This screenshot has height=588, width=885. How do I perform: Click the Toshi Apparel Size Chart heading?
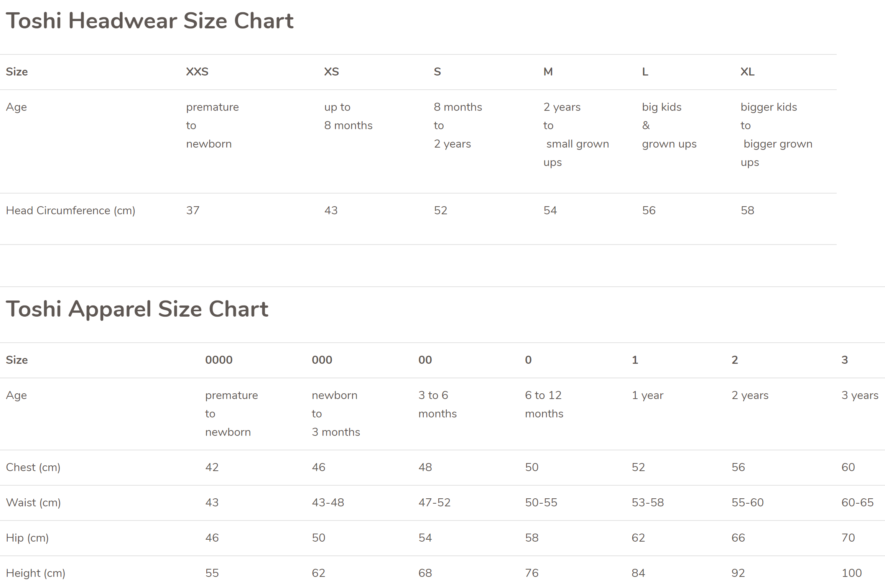point(137,309)
